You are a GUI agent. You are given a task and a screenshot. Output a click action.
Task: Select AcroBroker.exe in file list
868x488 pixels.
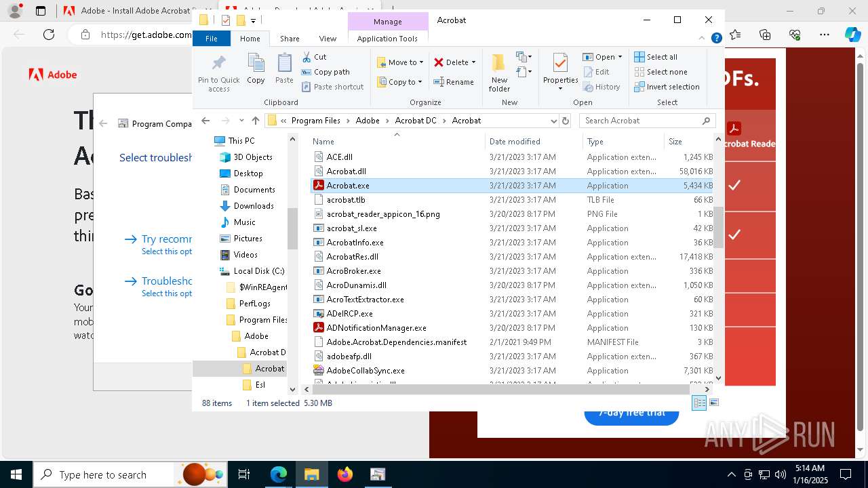coord(512,271)
